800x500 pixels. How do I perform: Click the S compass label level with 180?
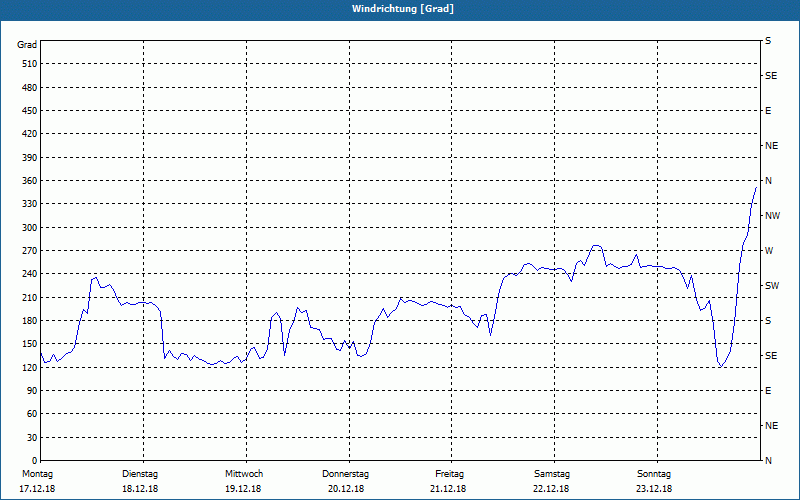[768, 321]
